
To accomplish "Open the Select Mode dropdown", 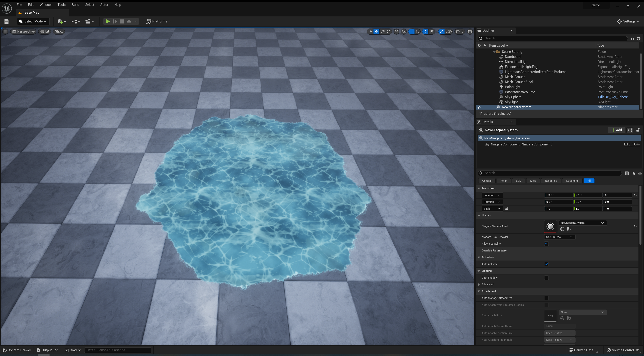I will (x=33, y=21).
